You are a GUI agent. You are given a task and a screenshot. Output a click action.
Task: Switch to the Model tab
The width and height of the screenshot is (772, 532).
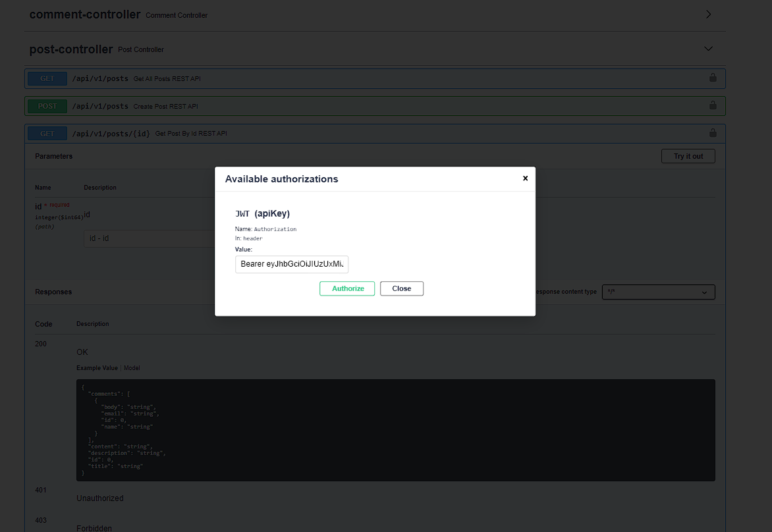[132, 368]
